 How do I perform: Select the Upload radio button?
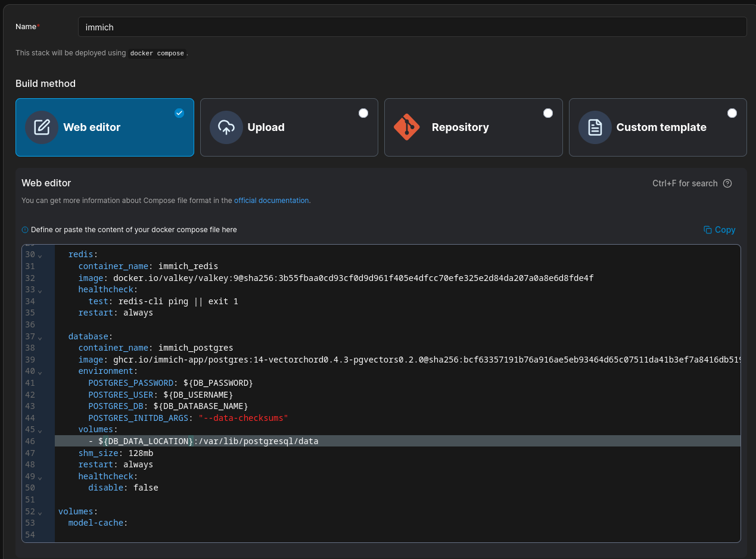(x=363, y=113)
